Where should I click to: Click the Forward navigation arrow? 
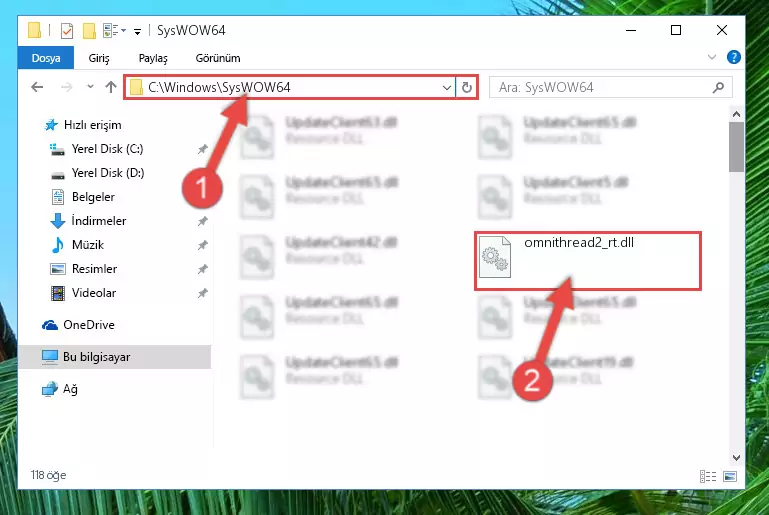point(66,87)
